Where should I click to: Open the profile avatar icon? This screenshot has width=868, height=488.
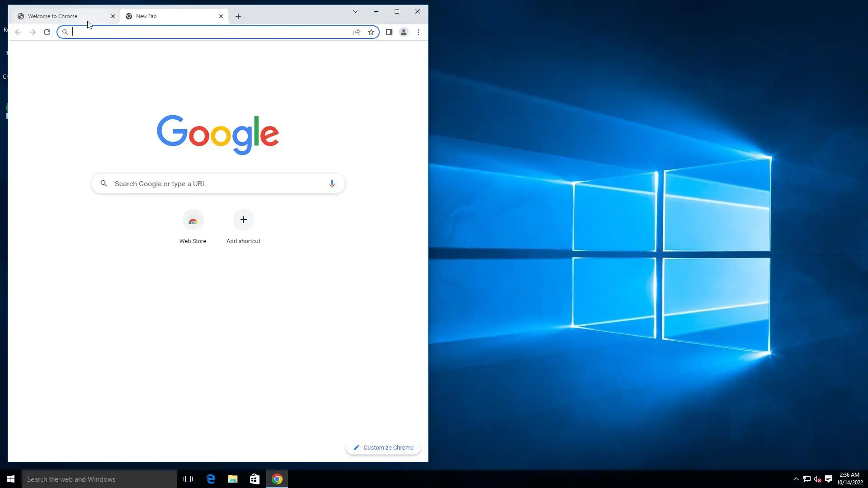[x=404, y=32]
